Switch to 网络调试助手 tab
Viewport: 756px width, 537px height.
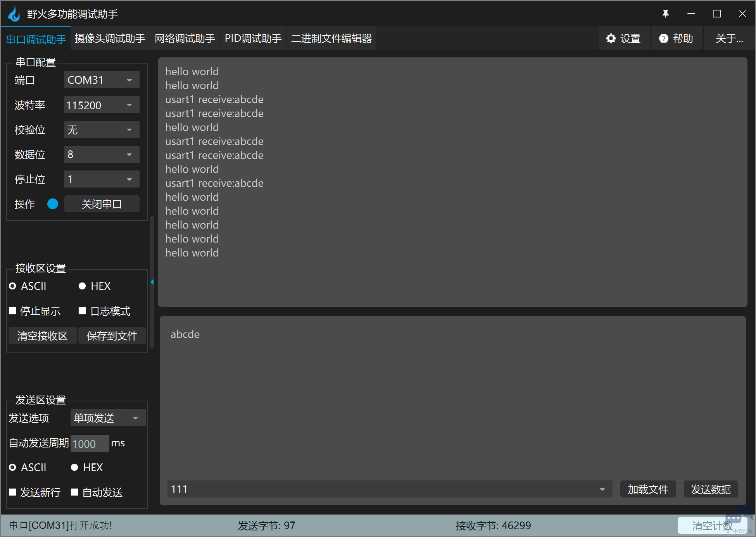[x=185, y=38]
